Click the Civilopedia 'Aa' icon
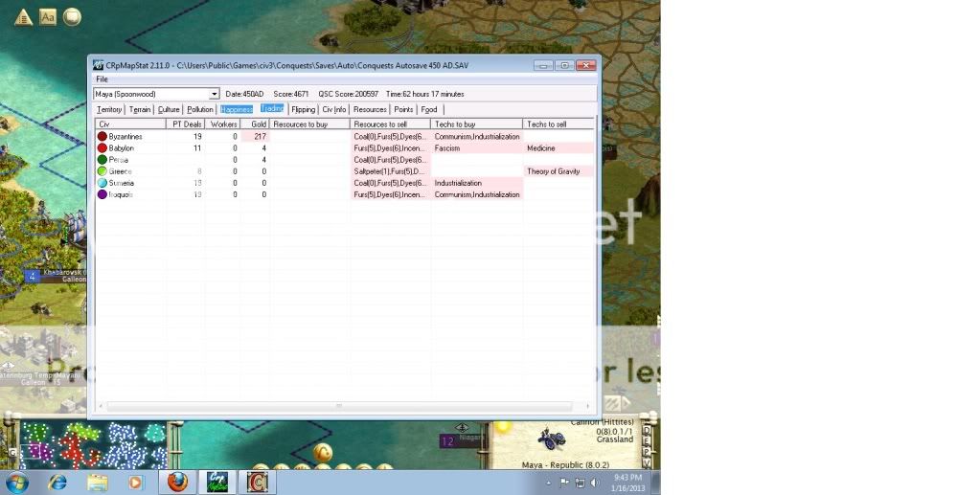 48,17
